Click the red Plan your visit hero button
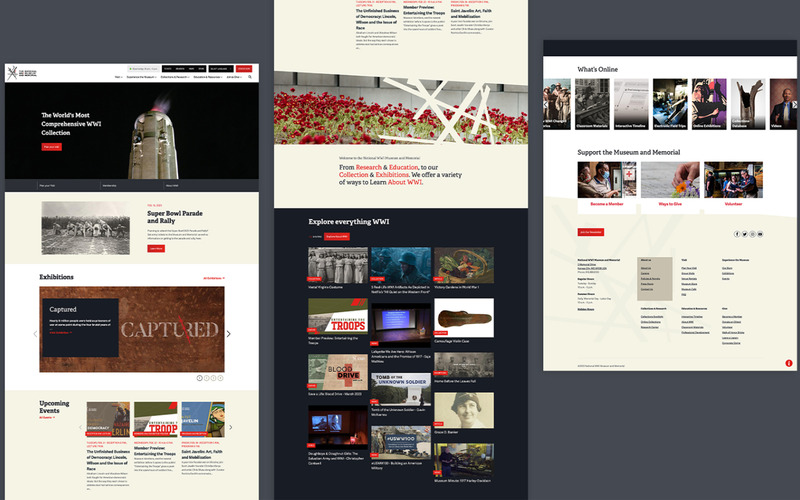The image size is (800, 500). 52,147
